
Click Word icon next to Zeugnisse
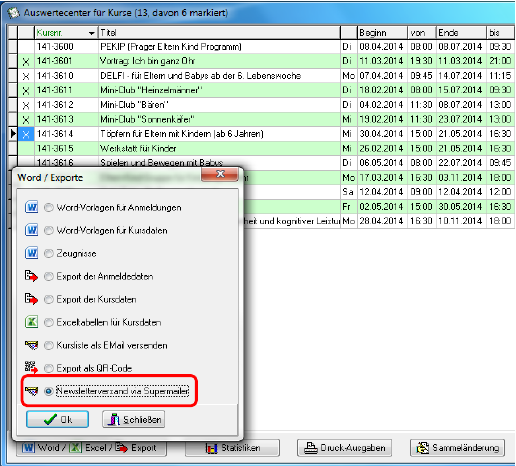click(x=31, y=253)
